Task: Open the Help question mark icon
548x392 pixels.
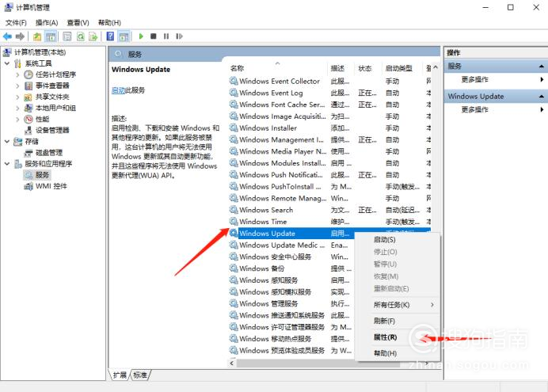Action: [x=110, y=36]
